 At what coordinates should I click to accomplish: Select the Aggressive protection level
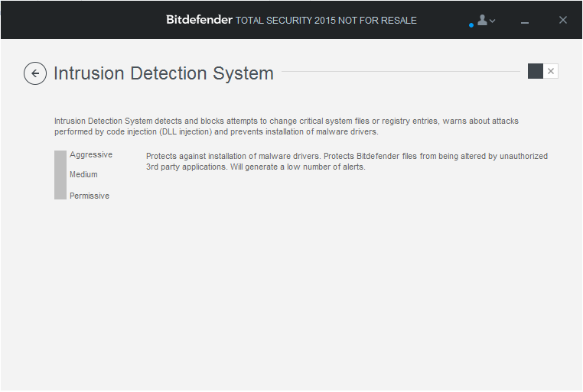pyautogui.click(x=91, y=154)
